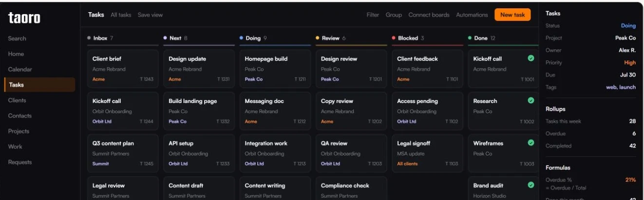Open the Content draft card
Viewport: 644px width, 200px height.
pos(199,188)
